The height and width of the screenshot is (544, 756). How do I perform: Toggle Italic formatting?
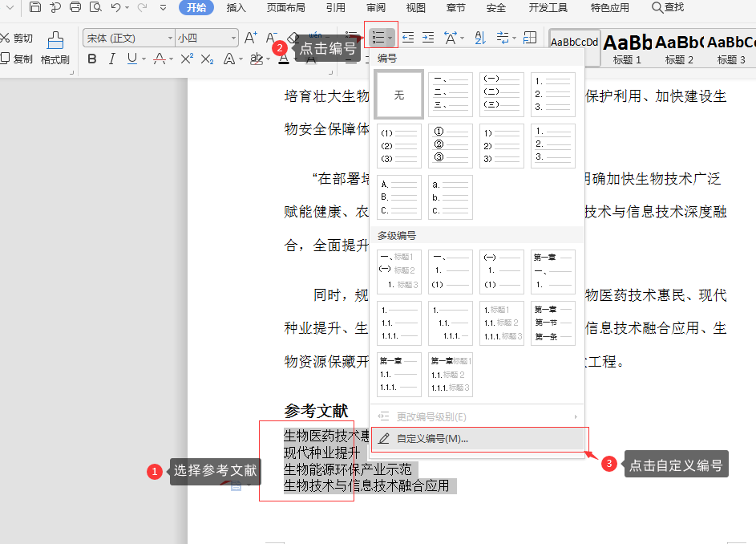coord(112,59)
